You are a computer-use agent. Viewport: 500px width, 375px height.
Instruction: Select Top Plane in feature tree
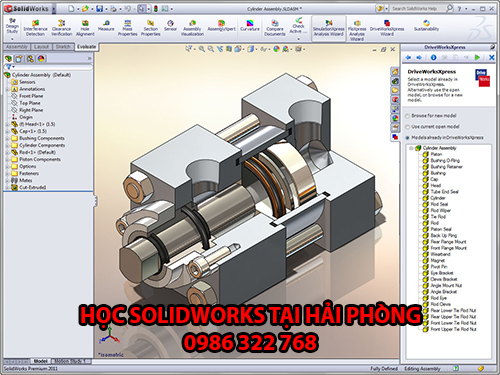30,103
